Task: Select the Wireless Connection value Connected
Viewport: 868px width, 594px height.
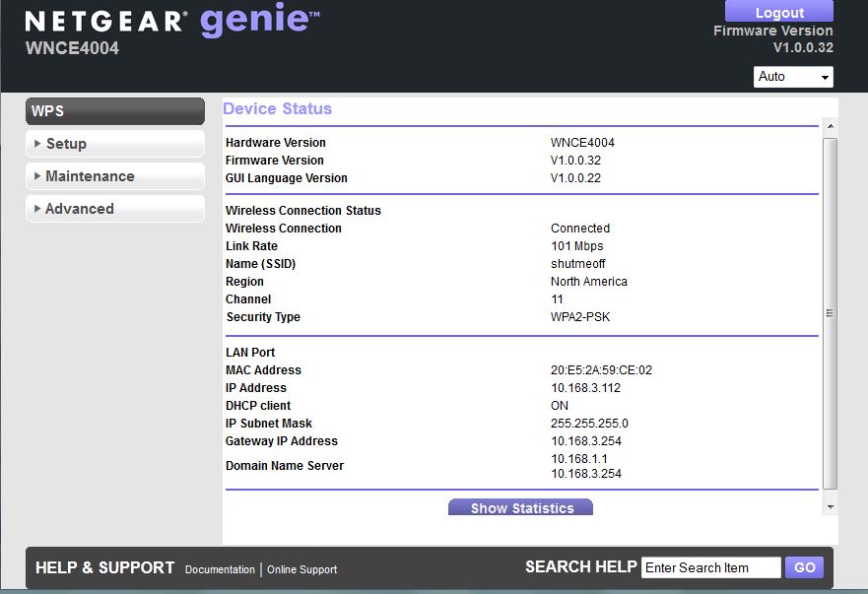Action: tap(580, 229)
